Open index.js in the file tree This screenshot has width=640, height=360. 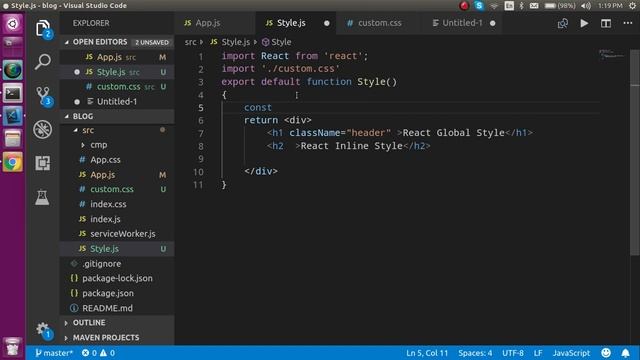(117, 219)
